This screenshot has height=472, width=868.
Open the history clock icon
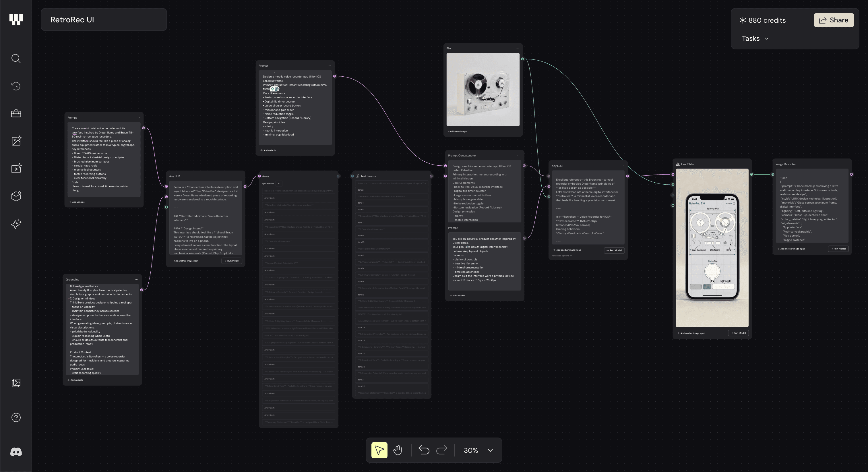click(x=16, y=86)
